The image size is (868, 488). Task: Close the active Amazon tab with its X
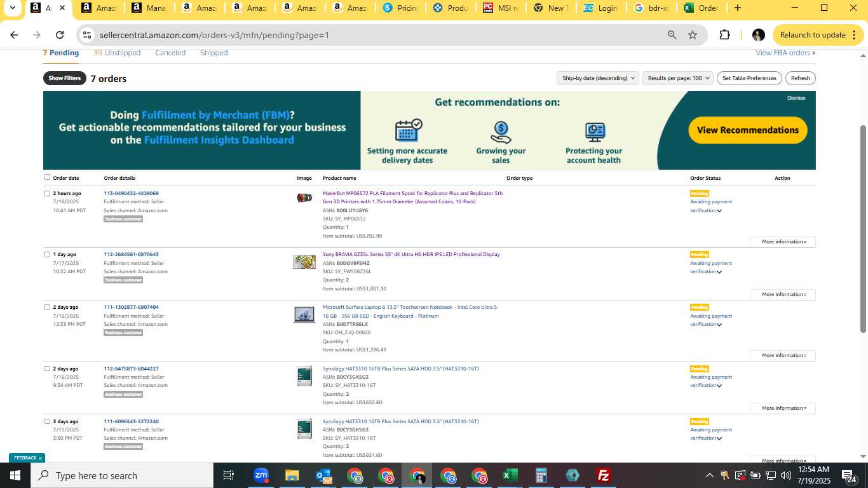pos(62,8)
